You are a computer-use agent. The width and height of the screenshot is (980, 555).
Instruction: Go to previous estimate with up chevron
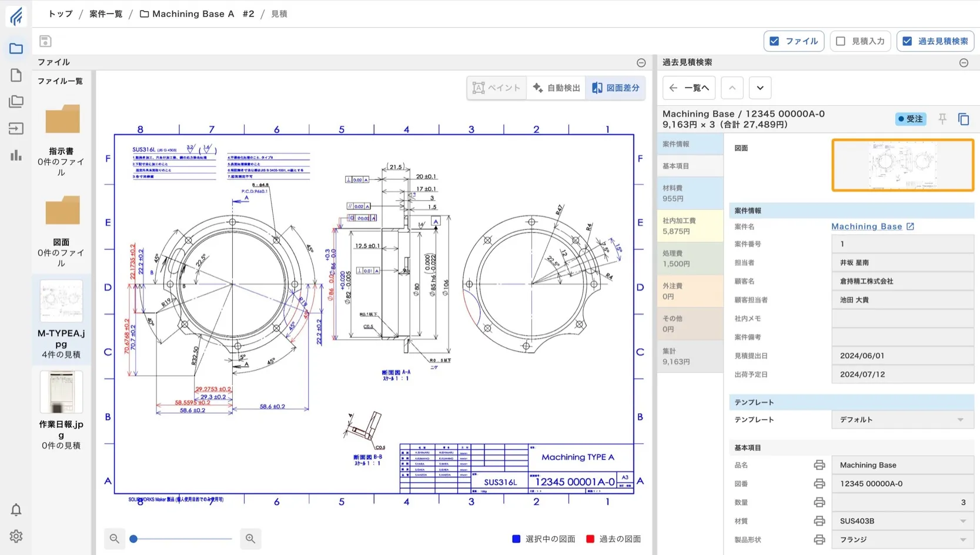tap(732, 88)
